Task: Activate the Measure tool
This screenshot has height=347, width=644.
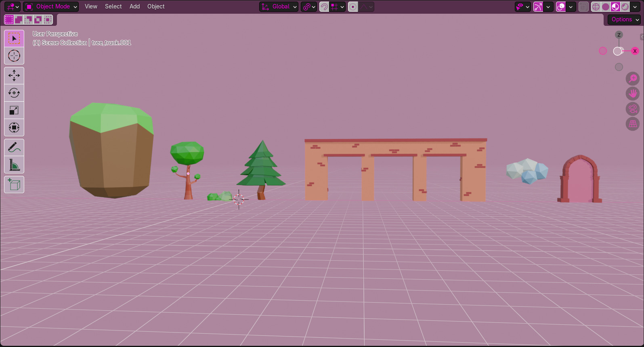Action: (14, 165)
